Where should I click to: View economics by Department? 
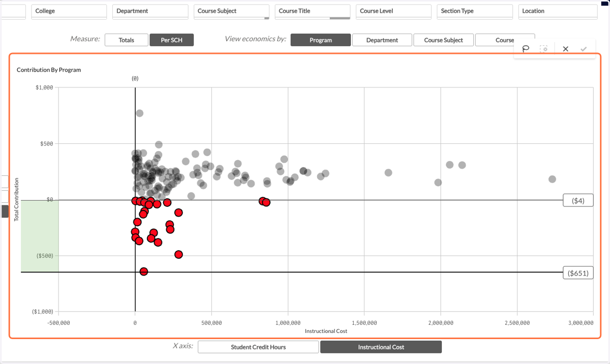[382, 40]
